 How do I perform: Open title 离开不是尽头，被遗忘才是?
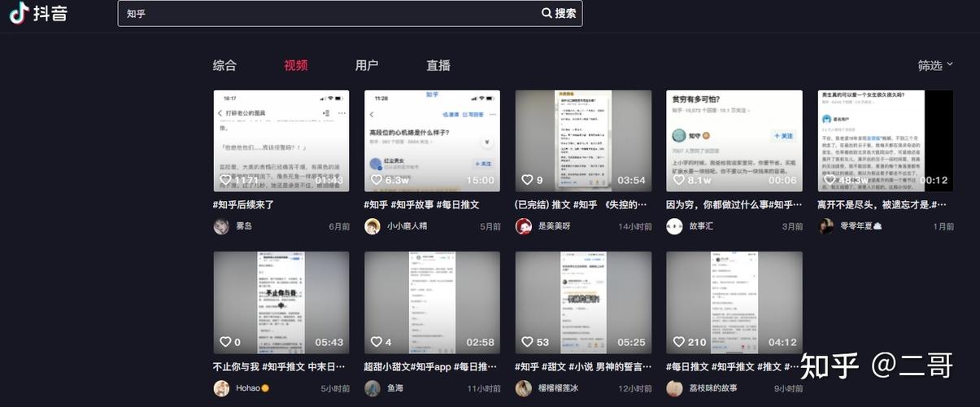point(882,204)
